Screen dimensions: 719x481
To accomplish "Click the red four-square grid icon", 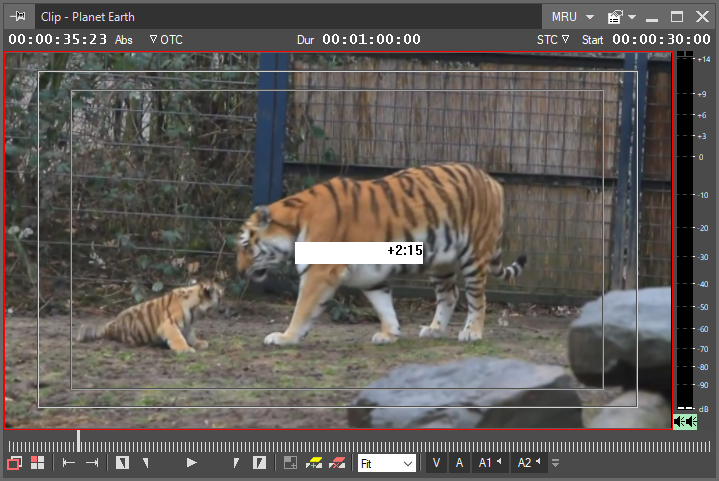I will tap(38, 463).
